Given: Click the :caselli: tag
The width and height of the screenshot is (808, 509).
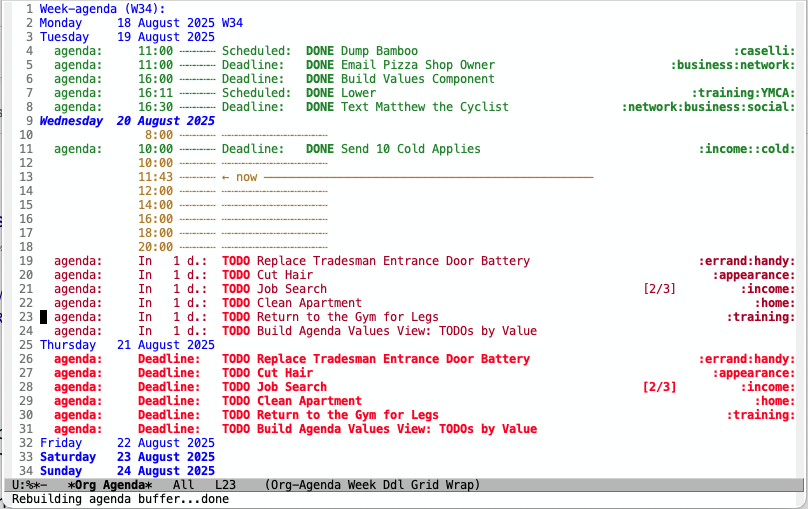Looking at the screenshot, I should [764, 51].
